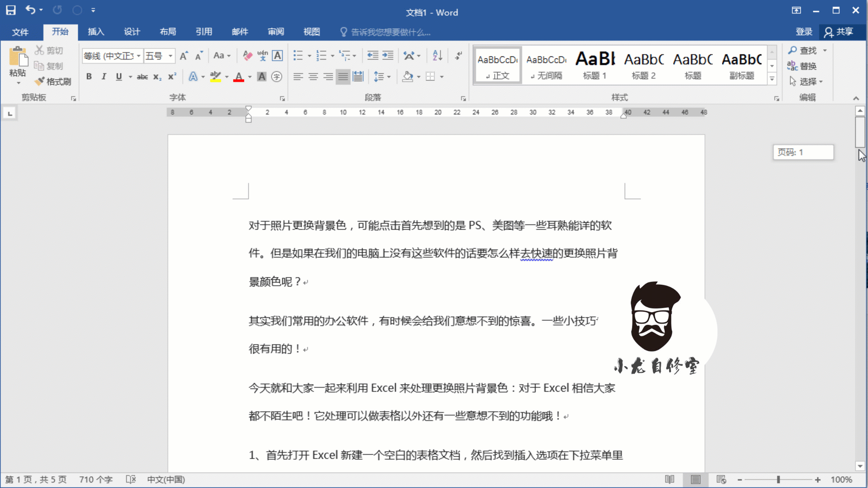
Task: Toggle Underline formatting
Action: click(x=119, y=77)
